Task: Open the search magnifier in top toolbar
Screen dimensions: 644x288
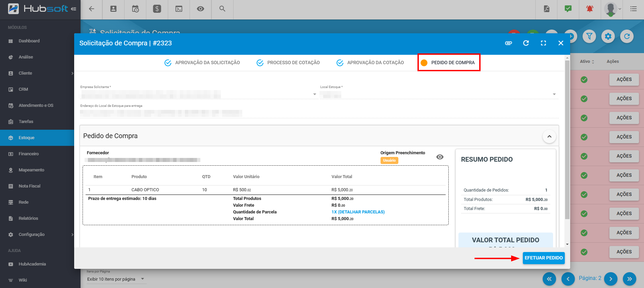Action: click(x=222, y=9)
